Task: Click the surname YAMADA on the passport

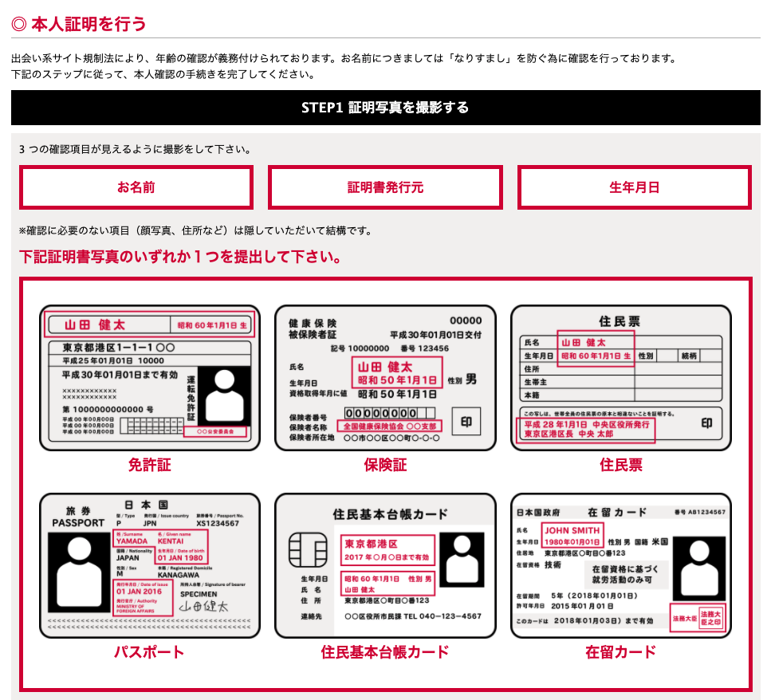Action: (132, 541)
